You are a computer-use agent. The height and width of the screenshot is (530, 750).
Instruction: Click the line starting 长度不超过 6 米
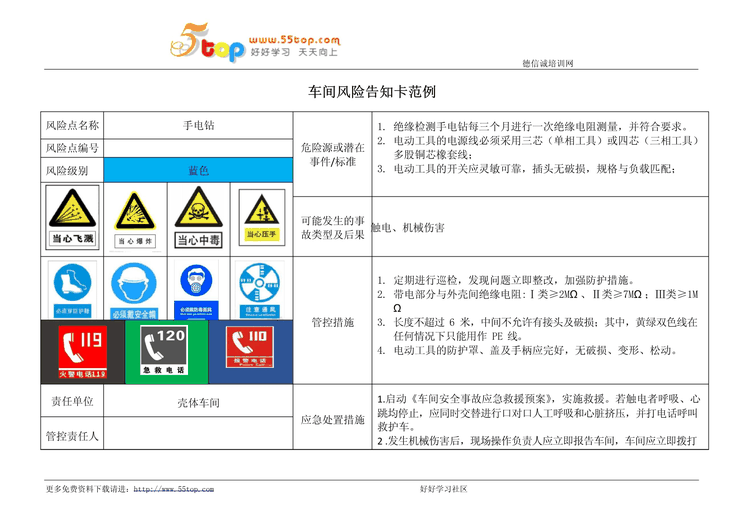click(537, 322)
